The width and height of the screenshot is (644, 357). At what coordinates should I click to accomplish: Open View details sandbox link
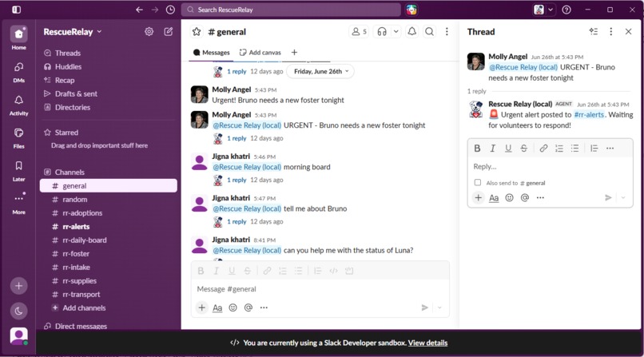tap(427, 343)
